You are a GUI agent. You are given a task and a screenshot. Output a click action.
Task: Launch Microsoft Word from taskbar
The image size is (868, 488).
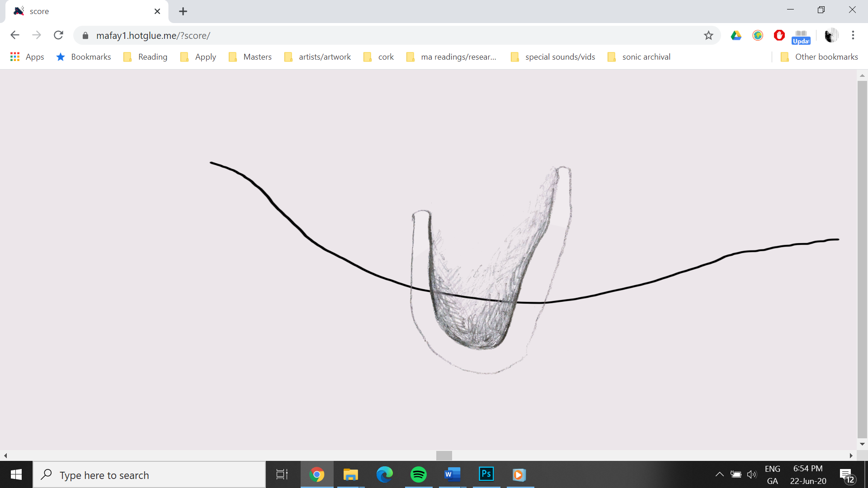(452, 474)
